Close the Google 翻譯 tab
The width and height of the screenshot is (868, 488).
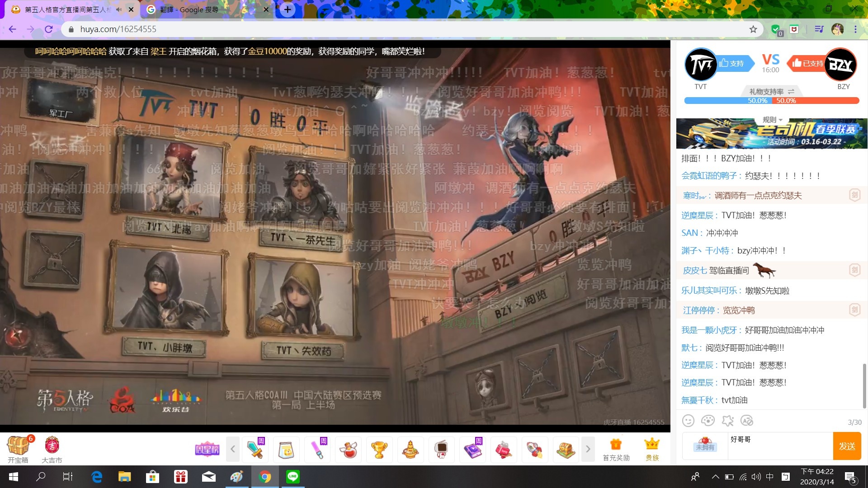click(266, 9)
